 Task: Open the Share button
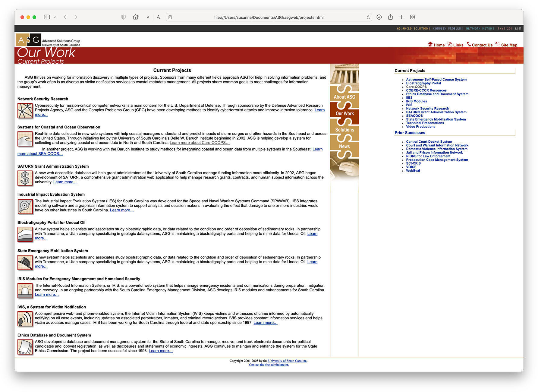[390, 17]
